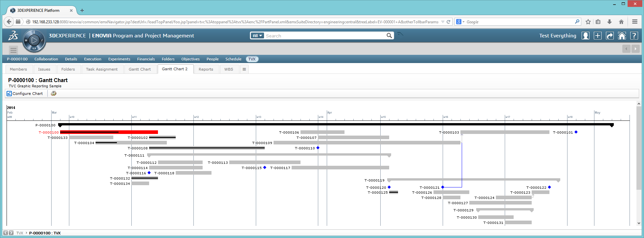644x238 pixels.
Task: Click the plus Add icon in header
Action: [x=597, y=36]
